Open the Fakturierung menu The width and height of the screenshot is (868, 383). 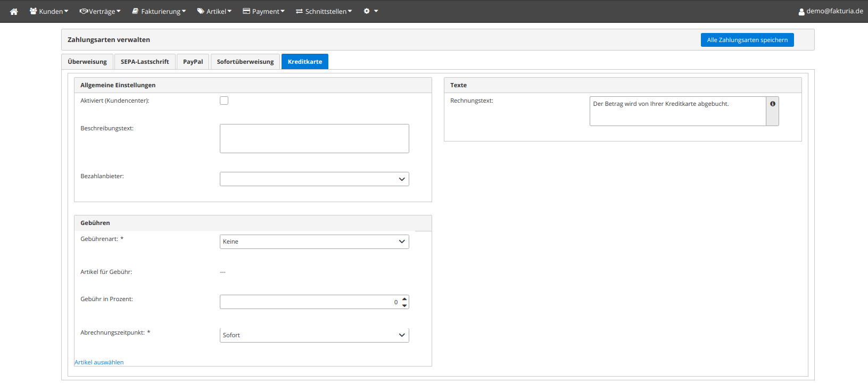[x=159, y=11]
